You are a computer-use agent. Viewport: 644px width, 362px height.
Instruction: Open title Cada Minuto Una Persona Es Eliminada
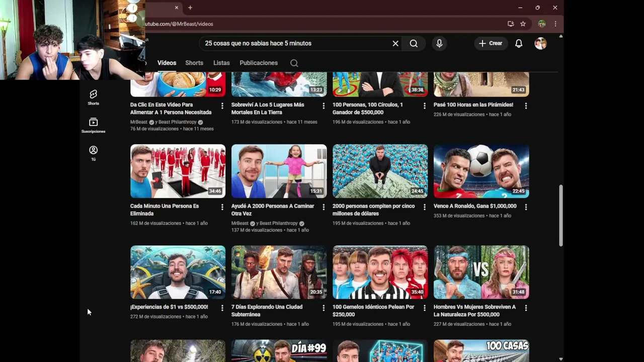165,210
